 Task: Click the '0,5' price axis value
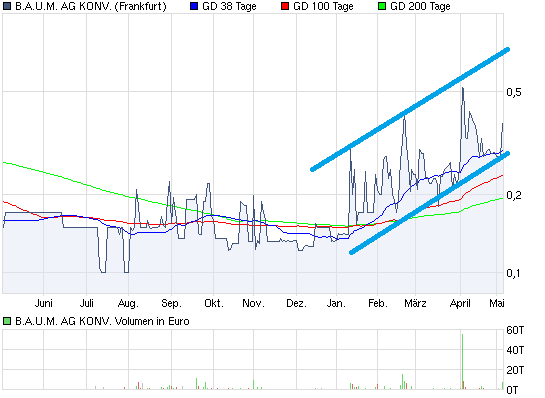514,92
